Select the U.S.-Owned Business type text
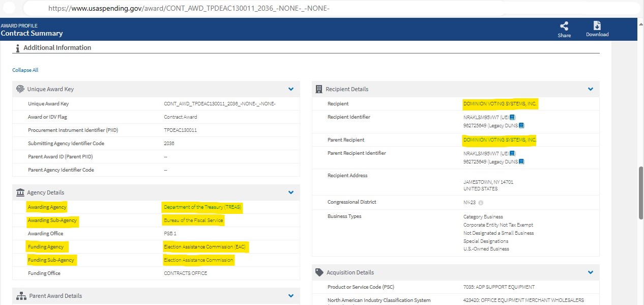 [486, 249]
